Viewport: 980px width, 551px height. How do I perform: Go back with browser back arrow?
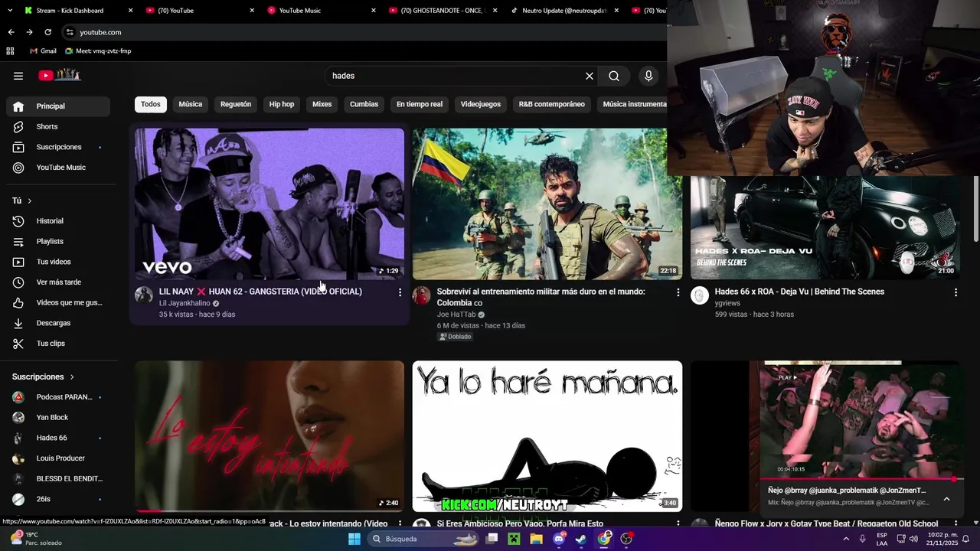pyautogui.click(x=11, y=32)
